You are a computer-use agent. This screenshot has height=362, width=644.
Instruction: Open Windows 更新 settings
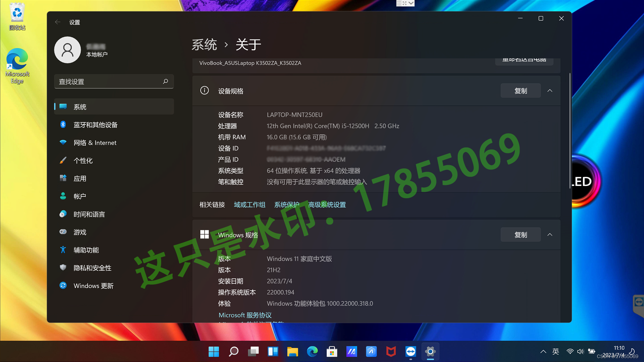coord(114,286)
